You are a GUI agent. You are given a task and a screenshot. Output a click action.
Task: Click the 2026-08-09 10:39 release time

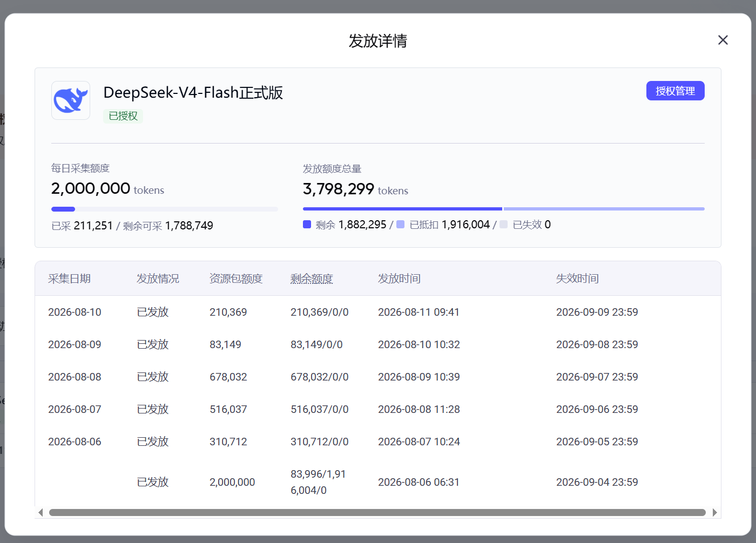click(419, 377)
